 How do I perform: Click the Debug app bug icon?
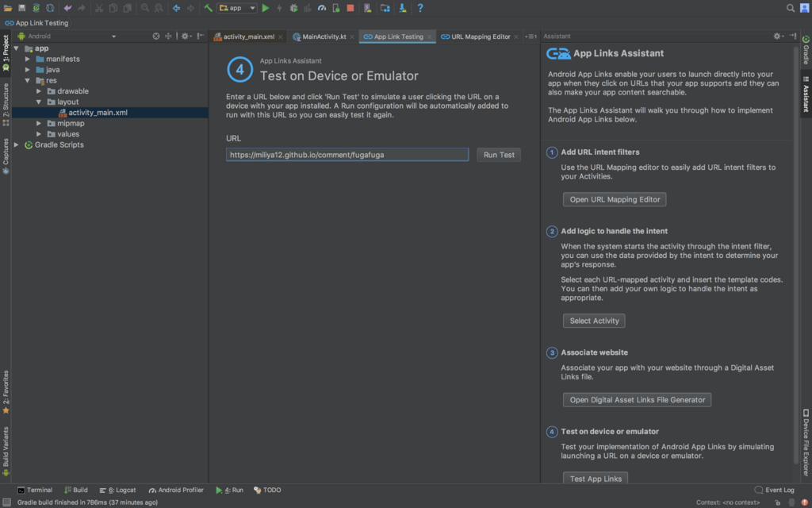click(x=293, y=8)
